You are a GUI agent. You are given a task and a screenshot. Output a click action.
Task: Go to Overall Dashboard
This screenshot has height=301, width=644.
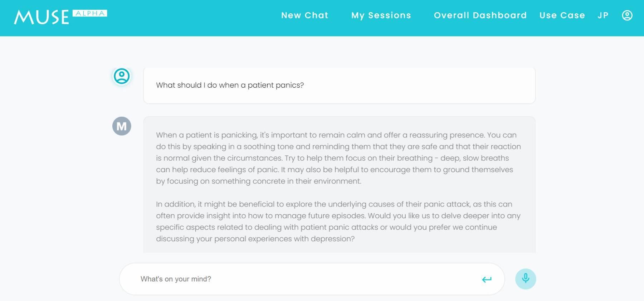480,15
